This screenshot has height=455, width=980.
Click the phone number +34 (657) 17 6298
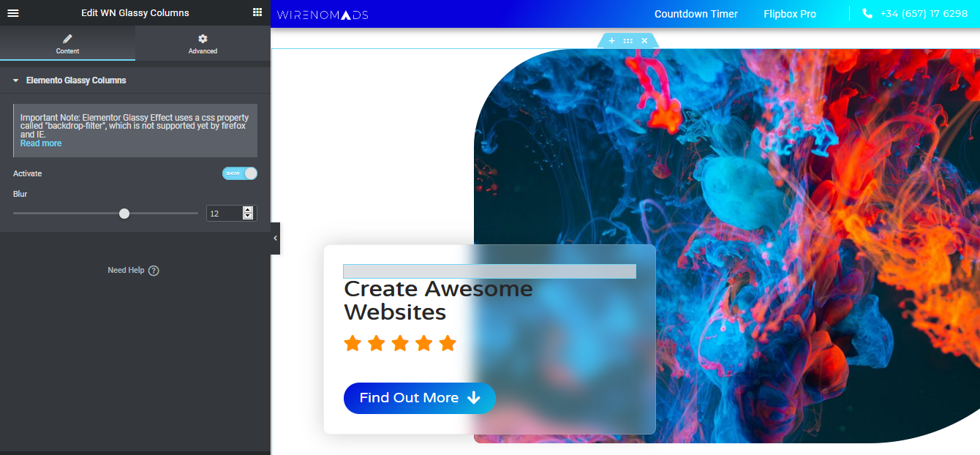924,14
